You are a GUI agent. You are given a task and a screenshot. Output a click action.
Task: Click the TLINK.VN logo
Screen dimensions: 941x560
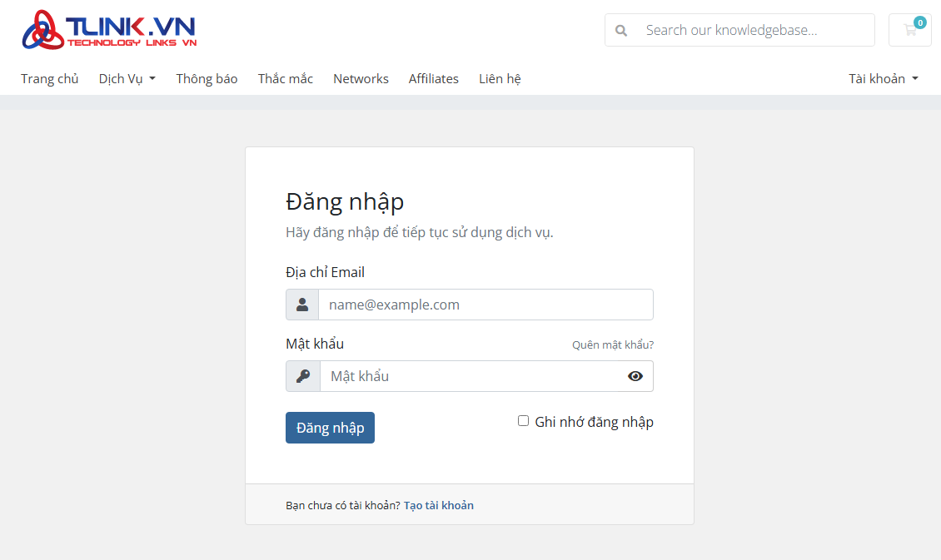pos(109,30)
